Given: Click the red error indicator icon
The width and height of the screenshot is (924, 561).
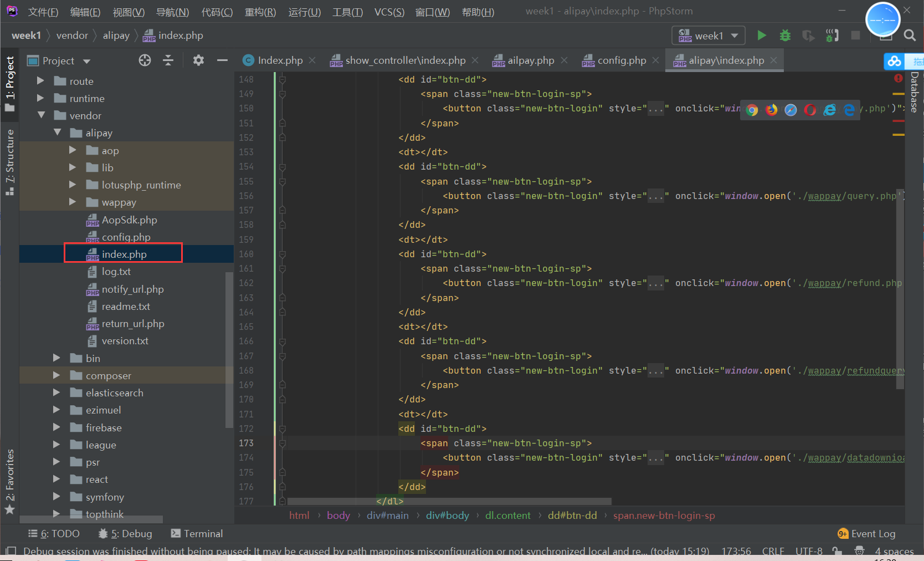Looking at the screenshot, I should [x=899, y=79].
